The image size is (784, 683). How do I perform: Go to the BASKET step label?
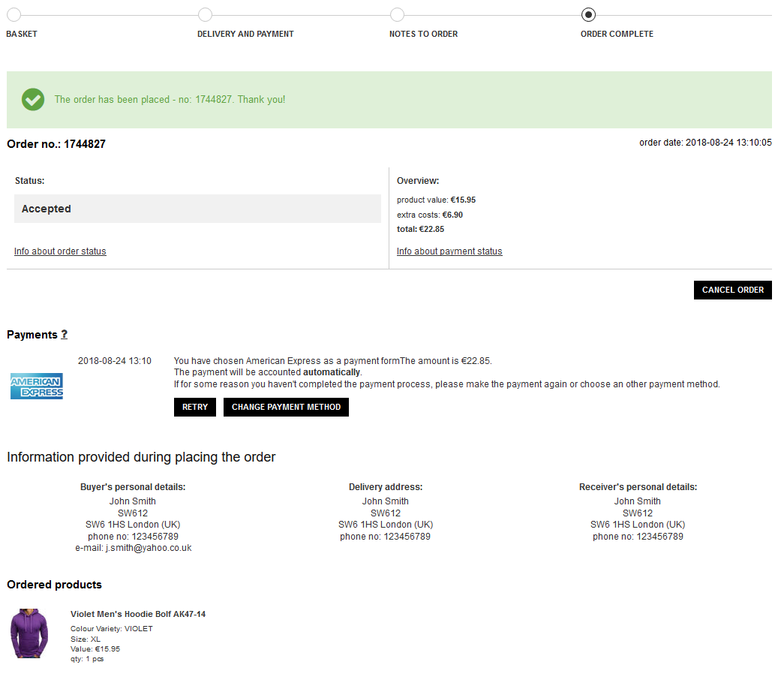(22, 34)
